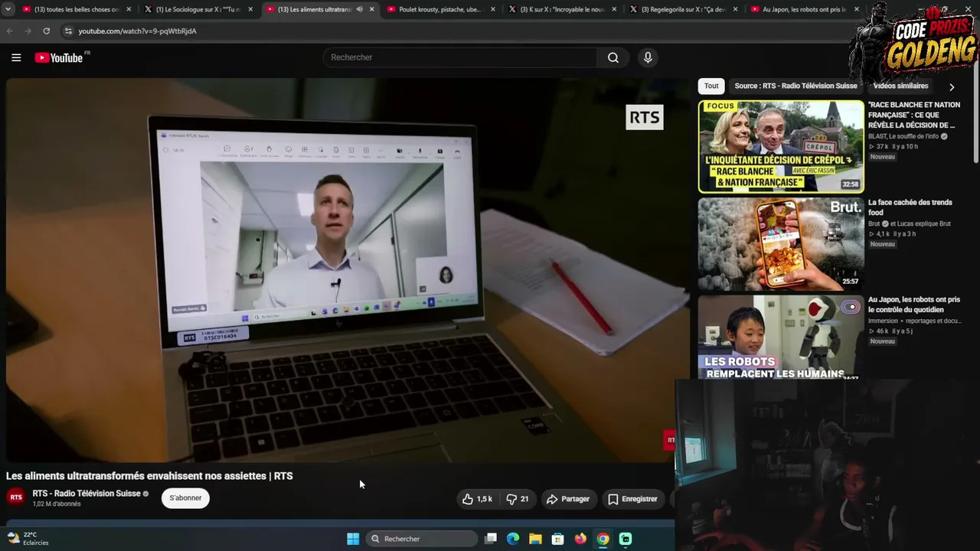
Task: Open the RTS channel avatar
Action: pyautogui.click(x=16, y=497)
